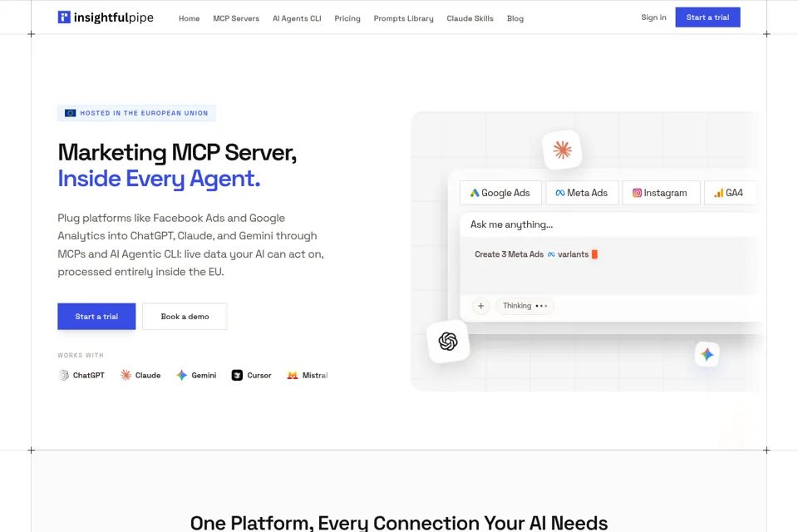The height and width of the screenshot is (532, 798).
Task: Click the Google Ads logo icon
Action: pos(475,193)
